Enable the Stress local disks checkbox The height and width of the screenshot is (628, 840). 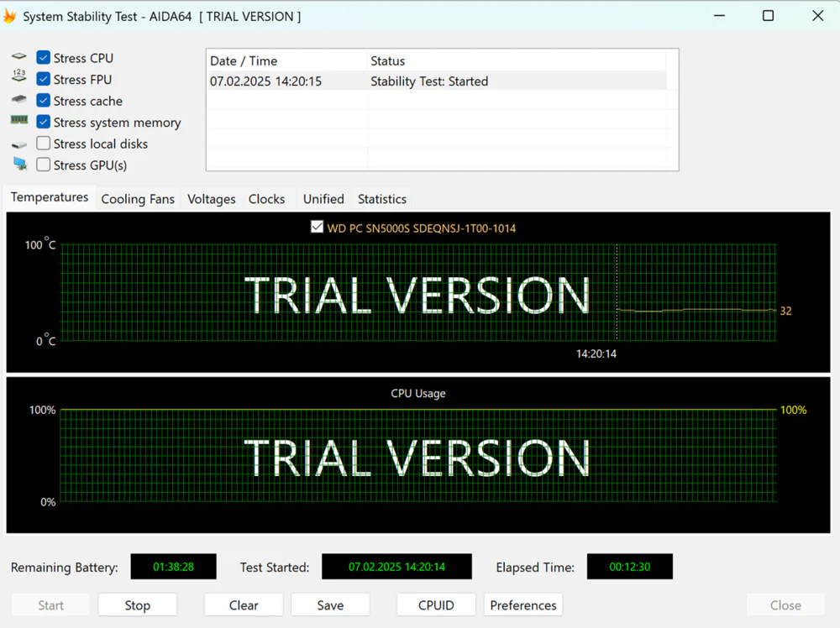(x=44, y=144)
